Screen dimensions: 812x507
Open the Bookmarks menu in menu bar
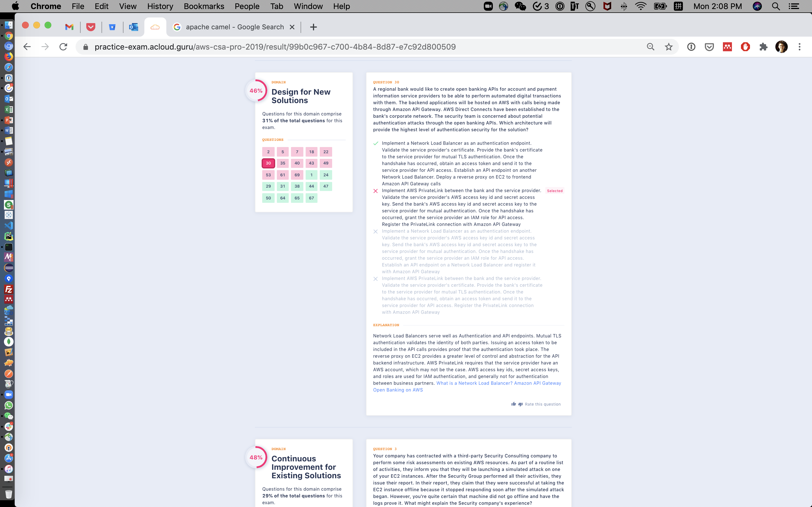click(x=204, y=6)
